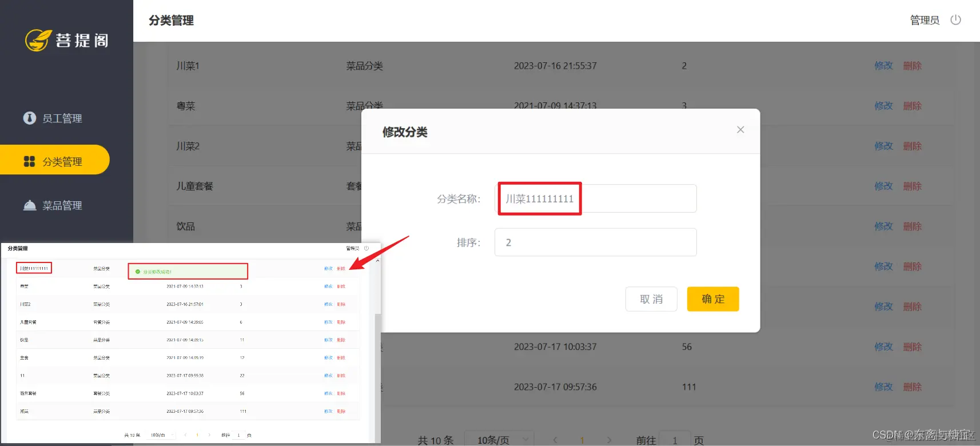Click the 分类管理 grid icon
The width and height of the screenshot is (980, 446).
29,161
